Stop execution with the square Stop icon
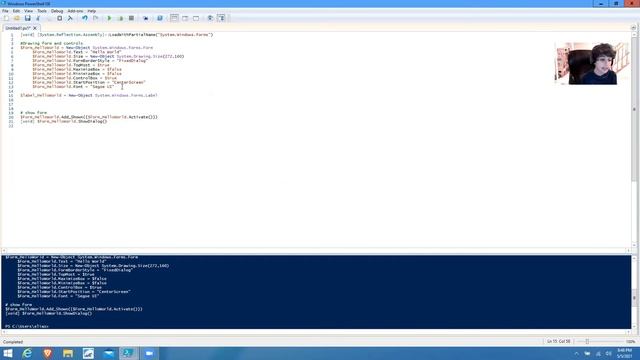The width and height of the screenshot is (640, 360). [131, 18]
